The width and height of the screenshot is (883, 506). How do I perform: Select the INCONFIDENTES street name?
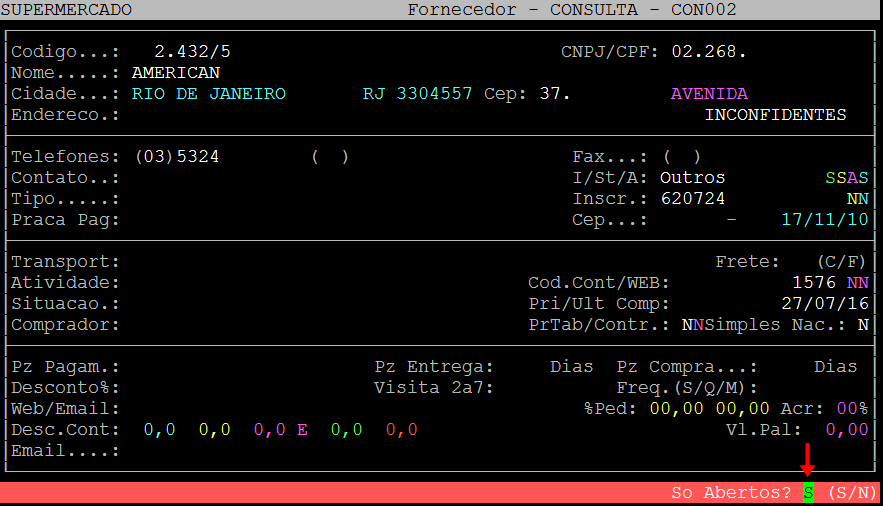[775, 115]
